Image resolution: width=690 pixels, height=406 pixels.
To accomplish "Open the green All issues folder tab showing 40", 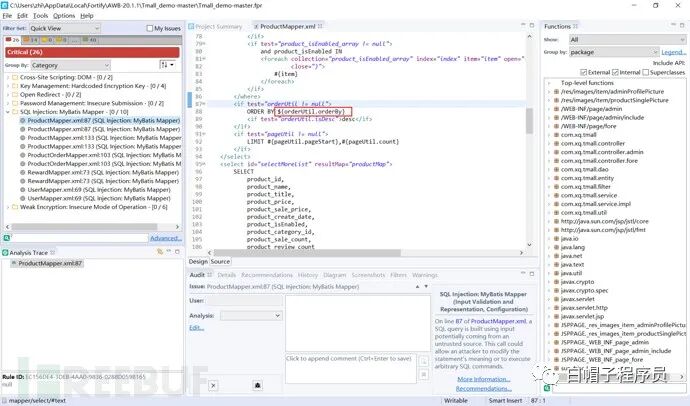I will [90, 40].
